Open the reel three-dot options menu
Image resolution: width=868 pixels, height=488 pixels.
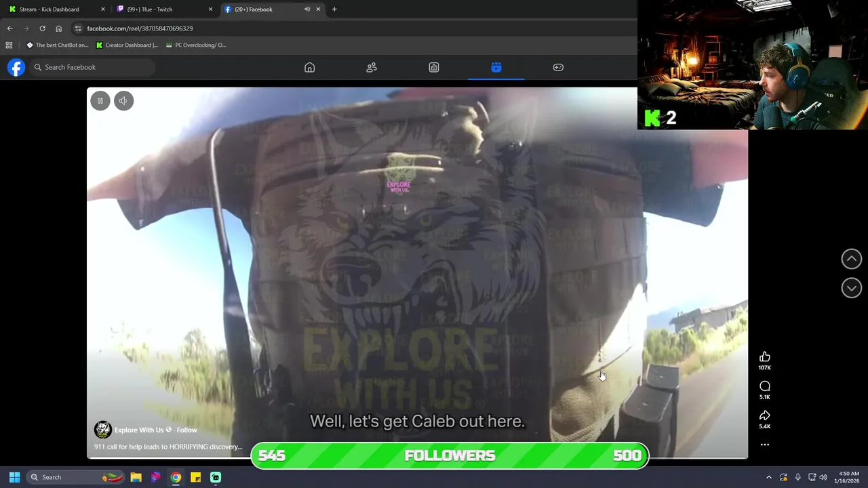[x=765, y=445]
